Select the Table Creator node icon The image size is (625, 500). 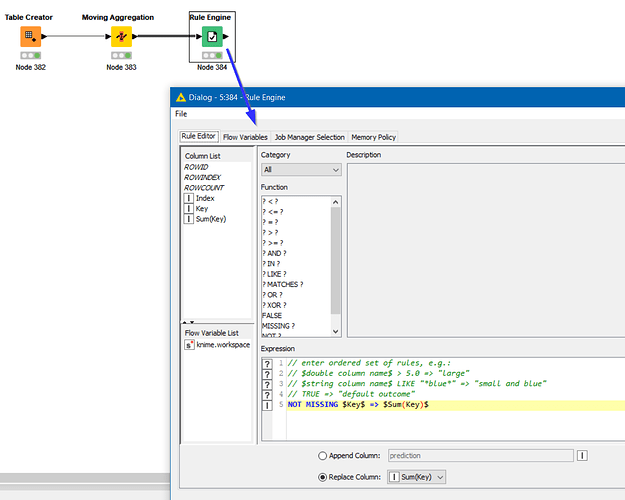coord(31,37)
